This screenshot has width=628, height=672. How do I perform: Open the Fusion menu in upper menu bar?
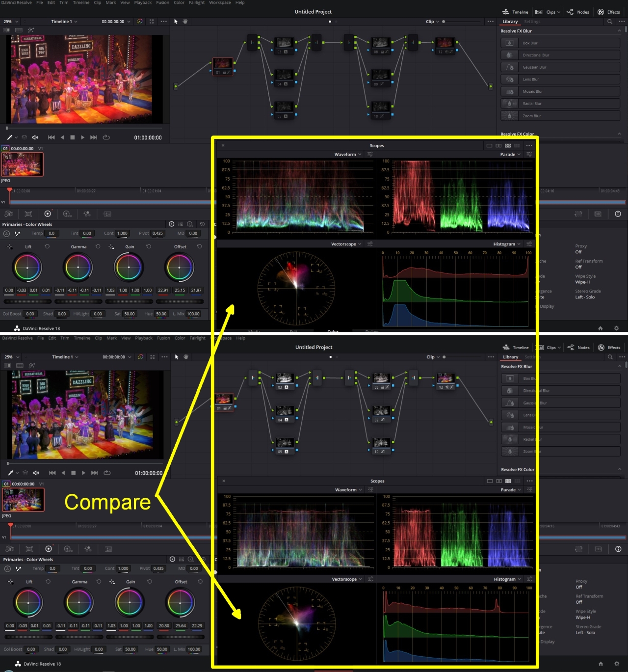(x=162, y=3)
